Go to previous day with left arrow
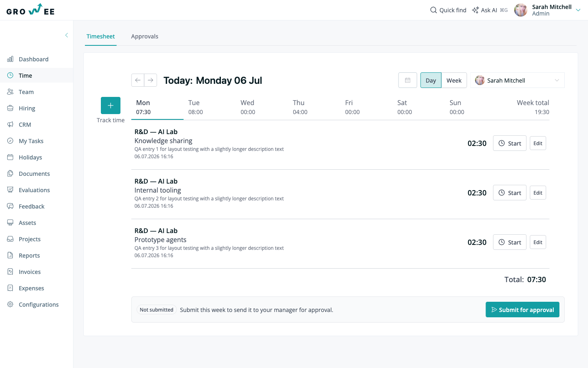Viewport: 588px width, 368px height. tap(138, 80)
